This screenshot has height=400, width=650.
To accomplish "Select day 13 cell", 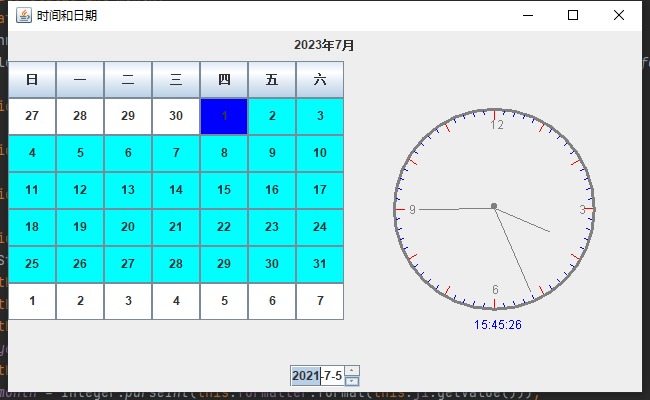I will pos(128,190).
